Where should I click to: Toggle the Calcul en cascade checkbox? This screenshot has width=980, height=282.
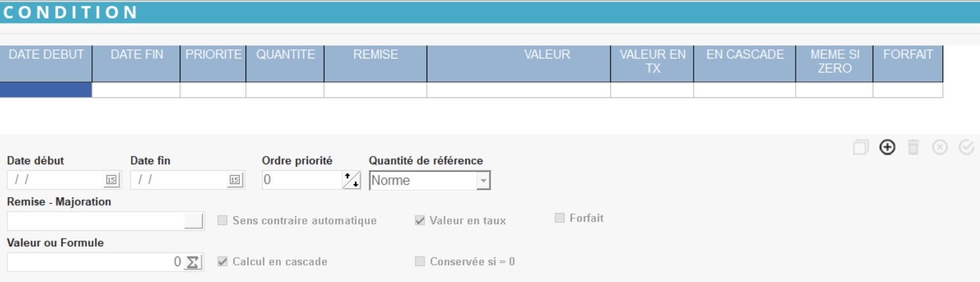tap(222, 262)
